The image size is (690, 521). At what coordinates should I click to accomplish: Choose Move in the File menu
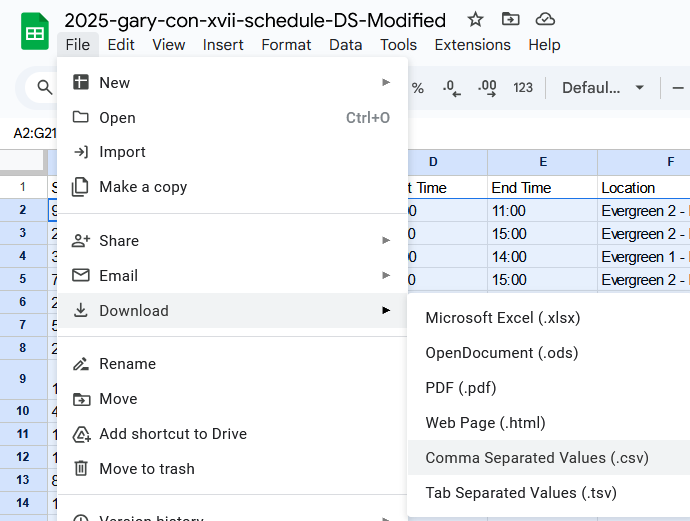232,399
